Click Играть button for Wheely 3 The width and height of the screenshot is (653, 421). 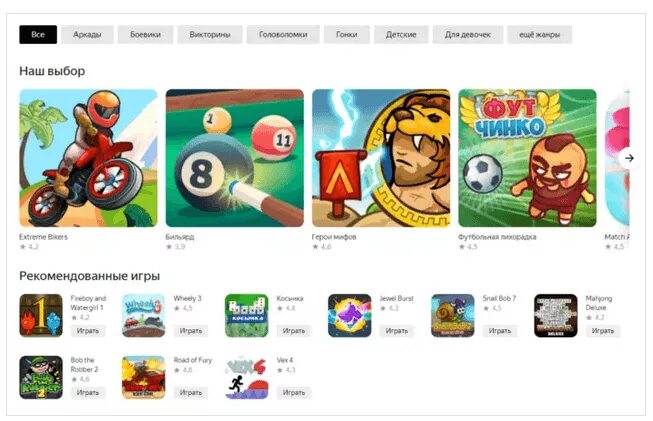(x=191, y=331)
